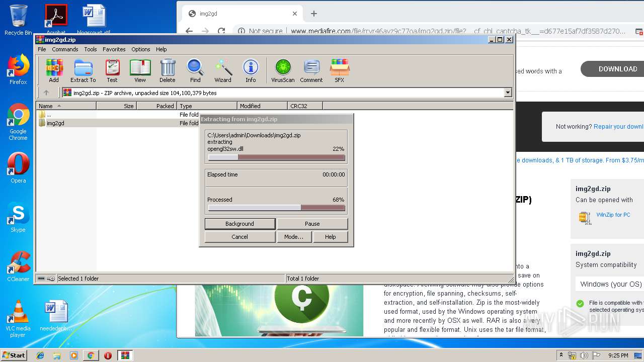
Task: Click the Repair your download link
Action: click(618, 127)
